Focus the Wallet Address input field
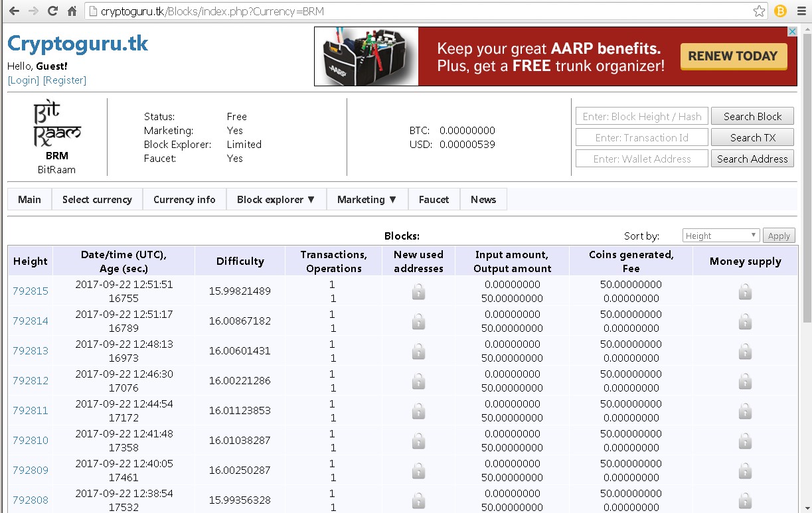 click(x=642, y=159)
